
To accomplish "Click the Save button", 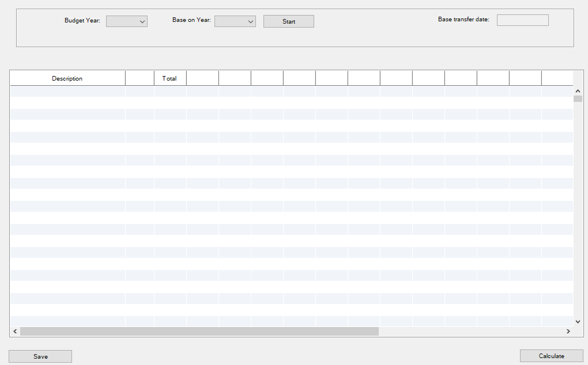I will point(40,356).
